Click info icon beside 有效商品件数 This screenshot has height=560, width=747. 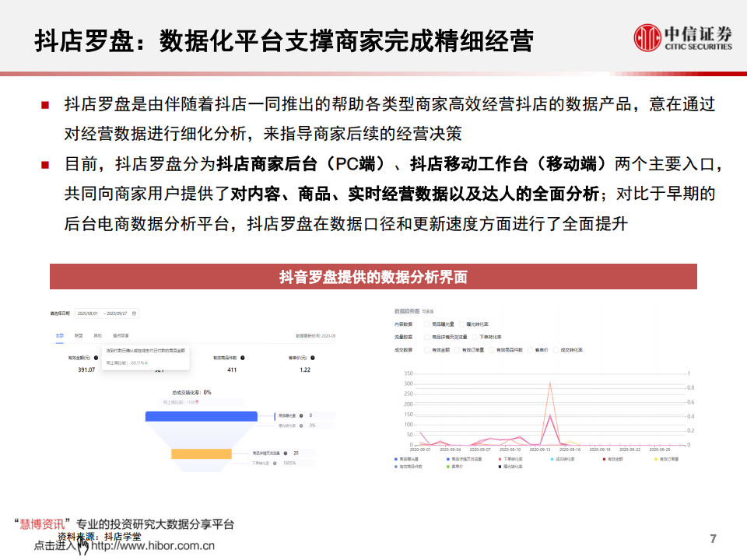click(x=243, y=358)
